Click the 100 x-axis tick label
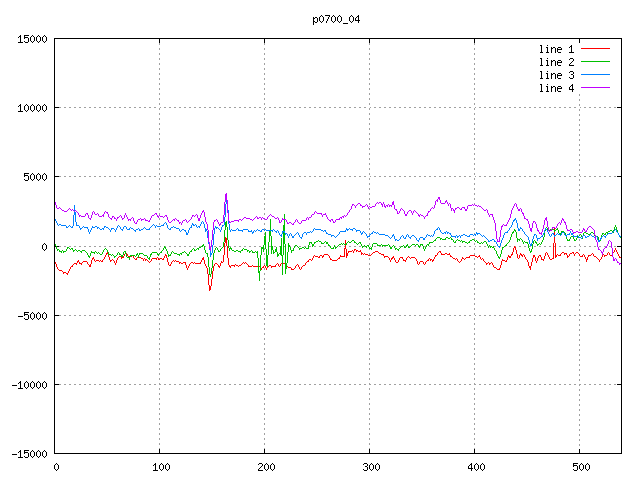The height and width of the screenshot is (480, 640). (160, 466)
